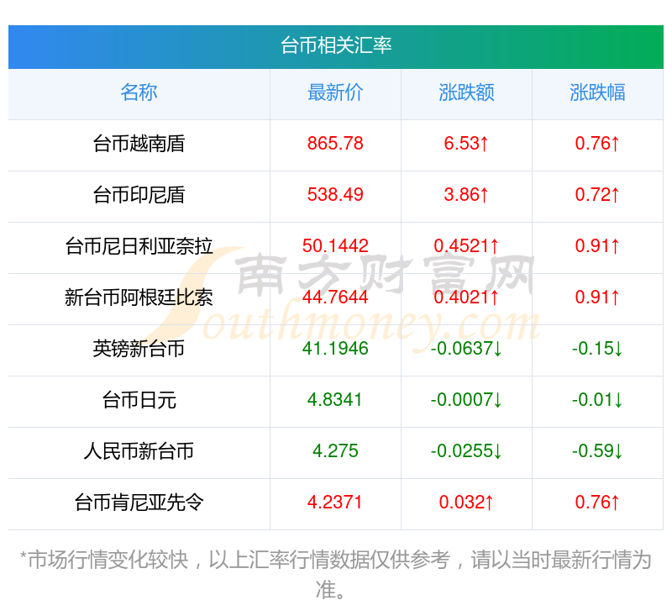672x616 pixels.
Task: Click the percentage 0.72↑
Action: pyautogui.click(x=597, y=195)
